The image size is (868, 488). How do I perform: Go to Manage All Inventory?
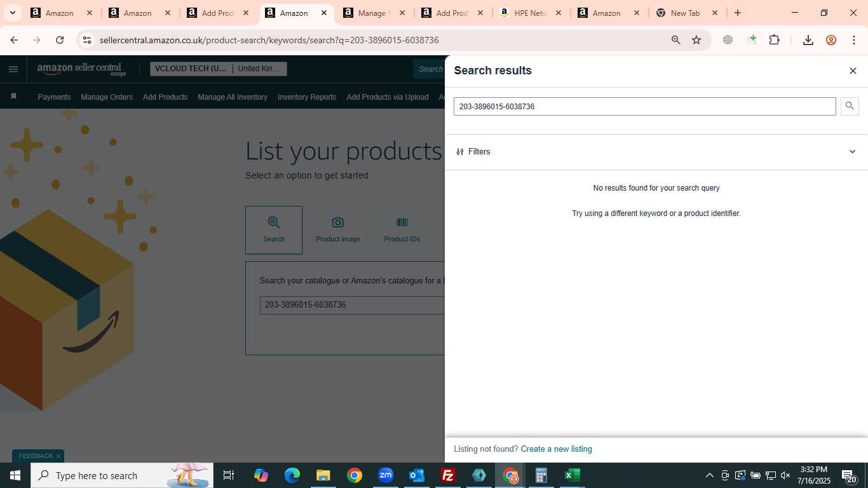pos(233,97)
